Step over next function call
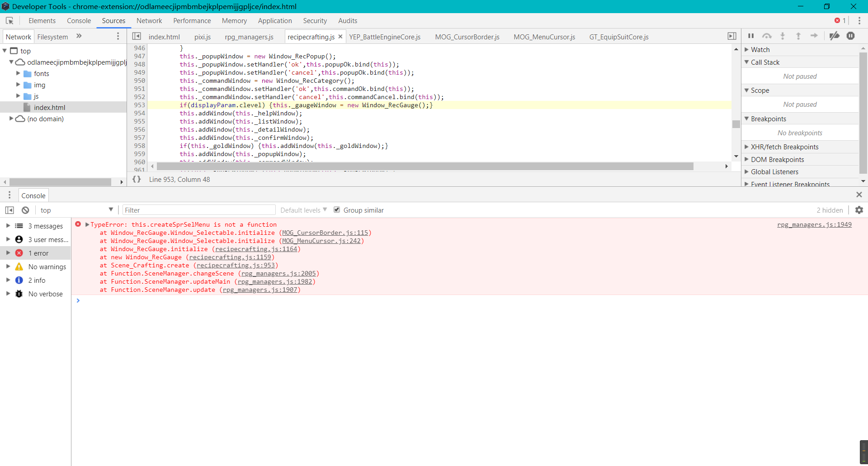This screenshot has width=868, height=466. tap(767, 36)
